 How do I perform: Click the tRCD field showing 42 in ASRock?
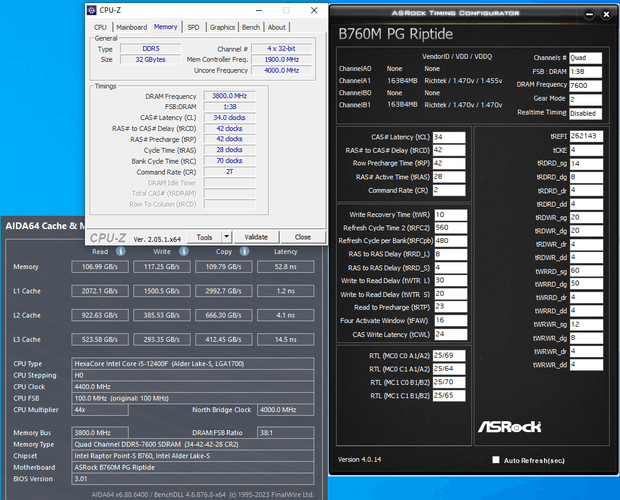click(449, 150)
